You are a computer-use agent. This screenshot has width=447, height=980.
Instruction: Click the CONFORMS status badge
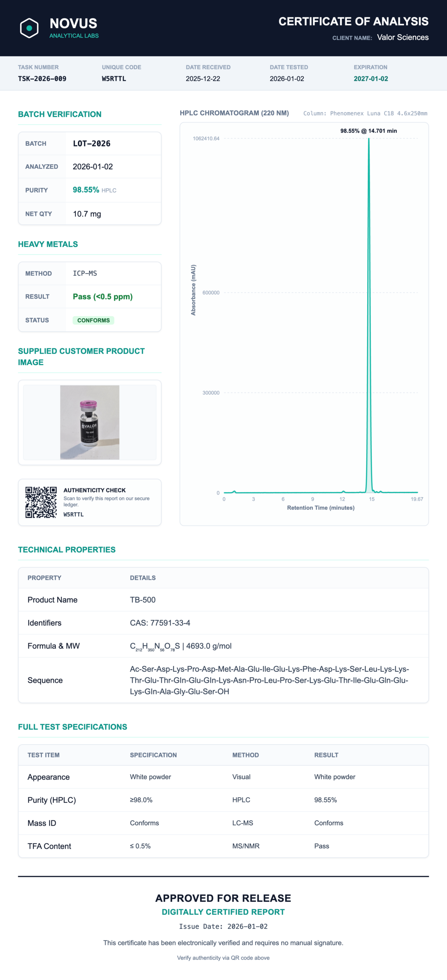click(x=93, y=320)
